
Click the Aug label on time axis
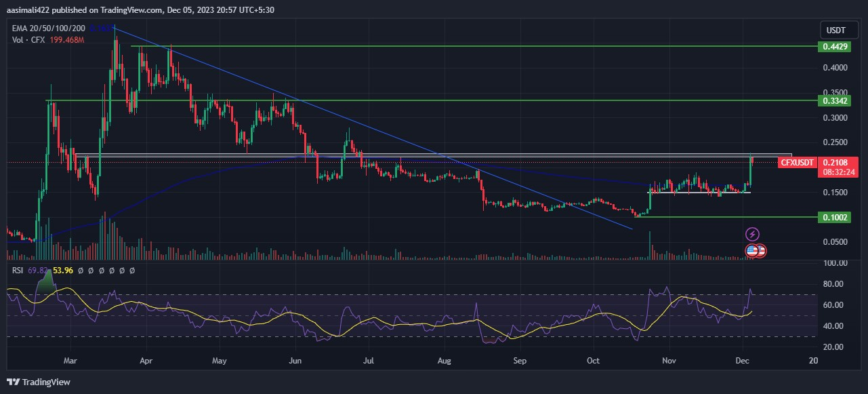(444, 361)
